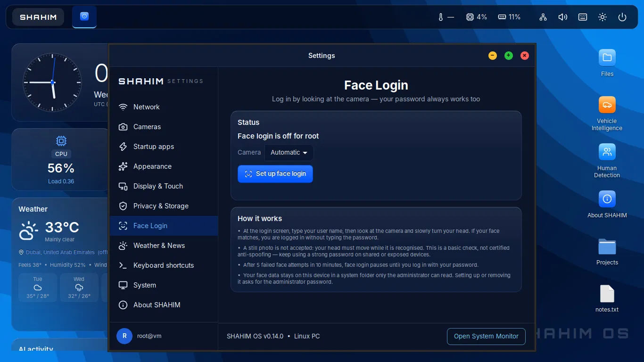Select Network in settings sidebar
This screenshot has width=644, height=362.
tap(164, 107)
